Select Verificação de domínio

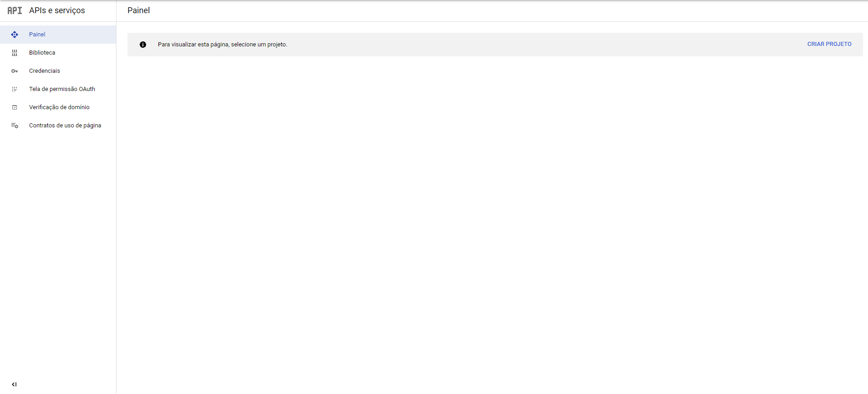click(58, 107)
